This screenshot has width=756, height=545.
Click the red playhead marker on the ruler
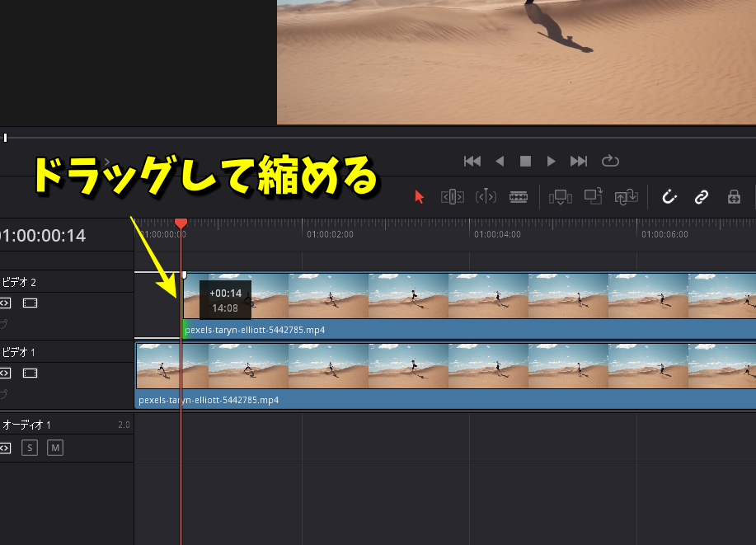pyautogui.click(x=181, y=223)
